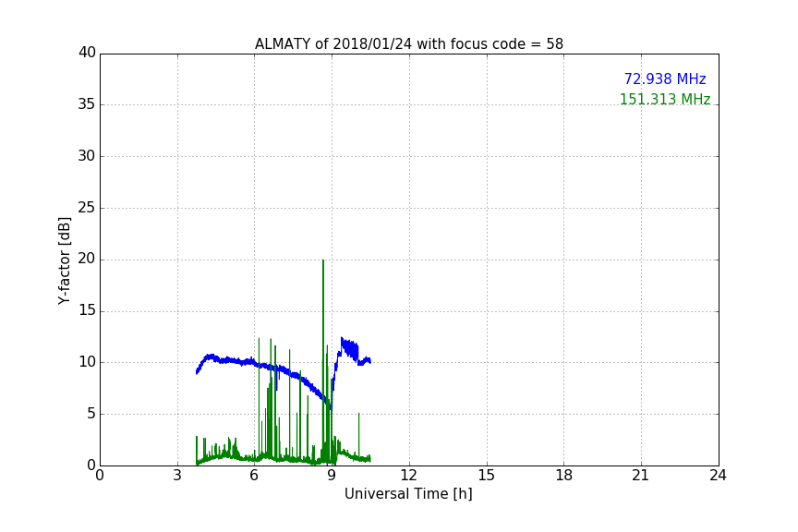798x532 pixels.
Task: Click the y-axis tick label '15'
Action: [x=87, y=310]
